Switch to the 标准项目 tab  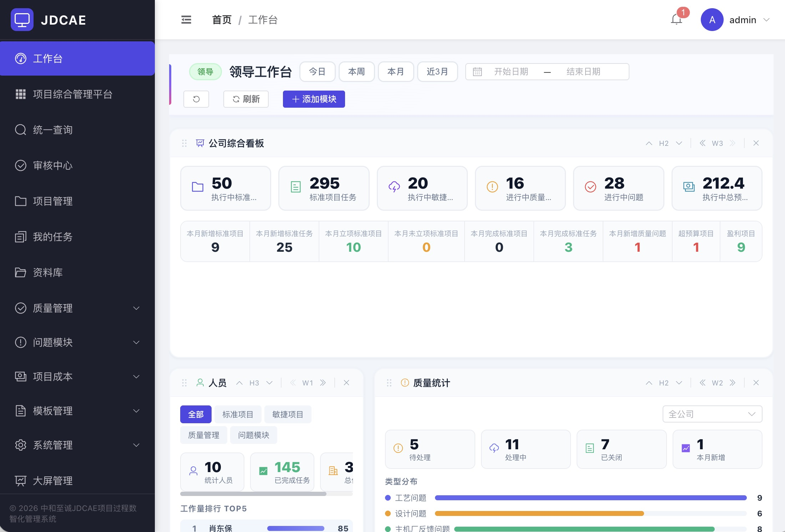click(x=238, y=414)
